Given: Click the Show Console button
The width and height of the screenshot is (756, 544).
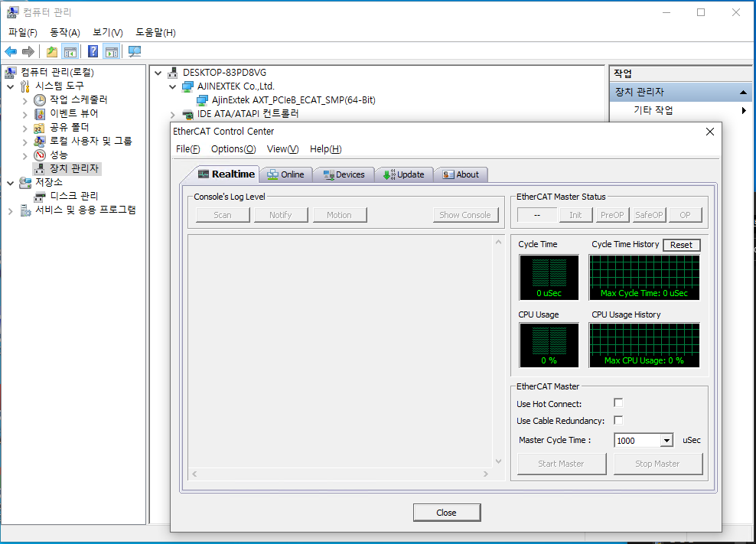Looking at the screenshot, I should point(465,215).
